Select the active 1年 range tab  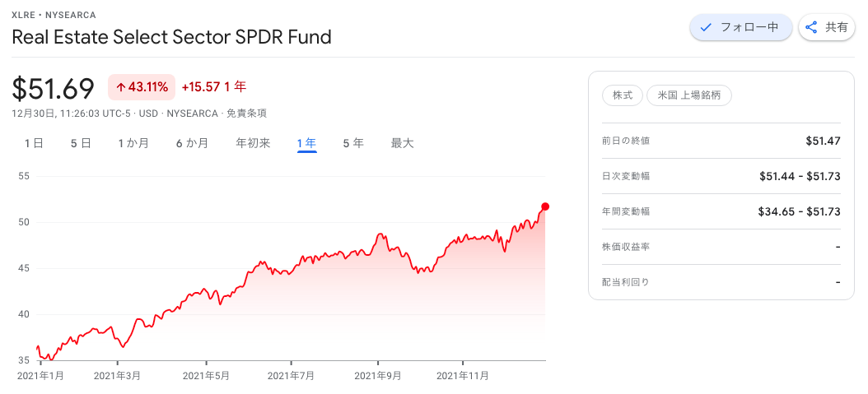coord(306,144)
